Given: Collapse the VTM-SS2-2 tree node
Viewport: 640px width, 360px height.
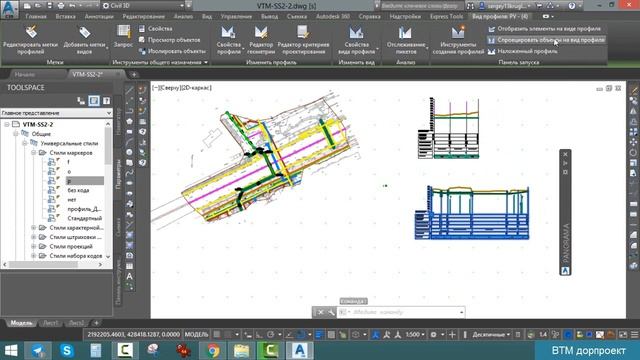Looking at the screenshot, I should [7, 124].
